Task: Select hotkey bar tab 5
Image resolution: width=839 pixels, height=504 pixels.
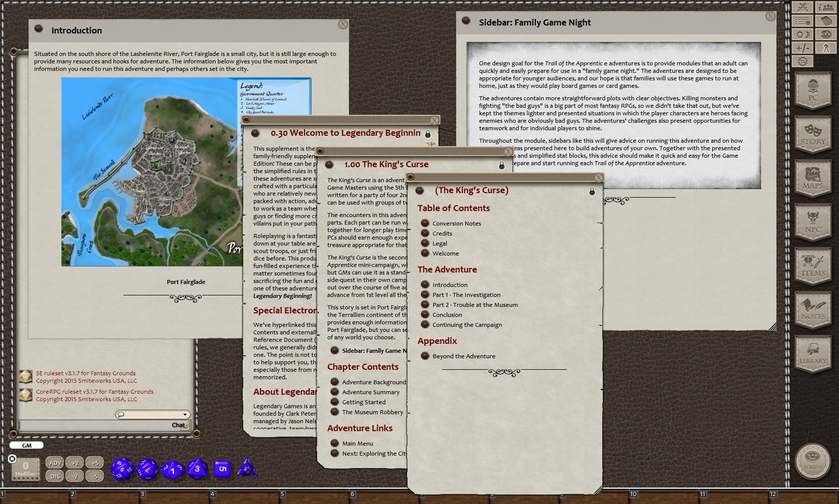Action: tap(282, 494)
